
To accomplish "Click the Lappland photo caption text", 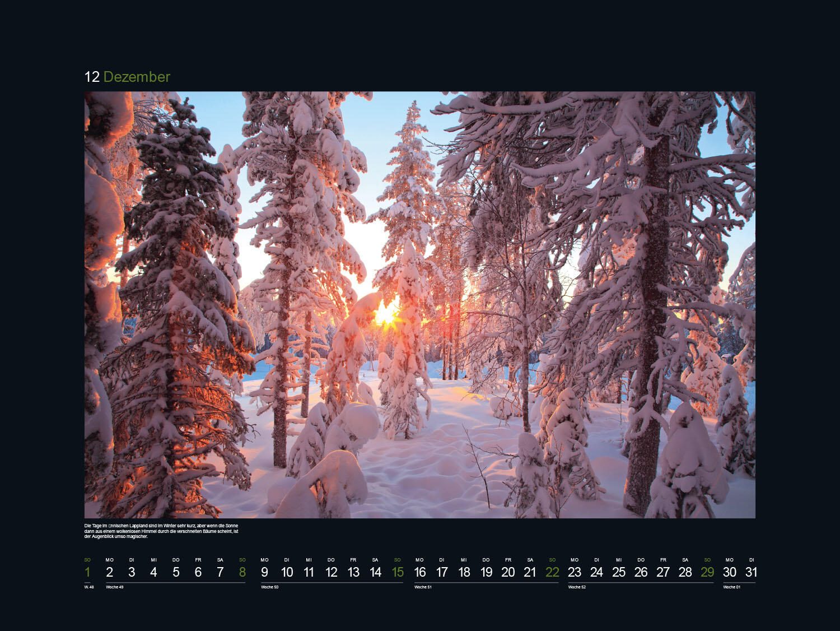I will click(x=162, y=531).
